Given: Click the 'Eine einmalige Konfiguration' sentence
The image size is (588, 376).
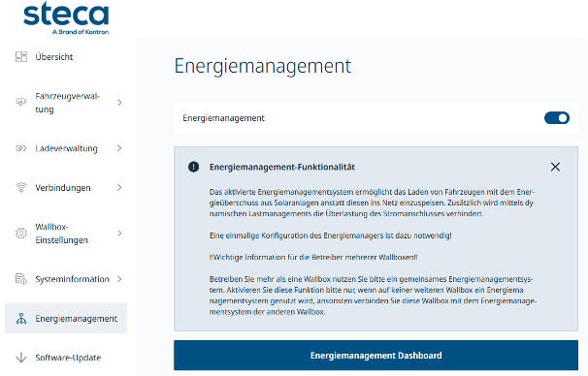Looking at the screenshot, I should (x=330, y=235).
